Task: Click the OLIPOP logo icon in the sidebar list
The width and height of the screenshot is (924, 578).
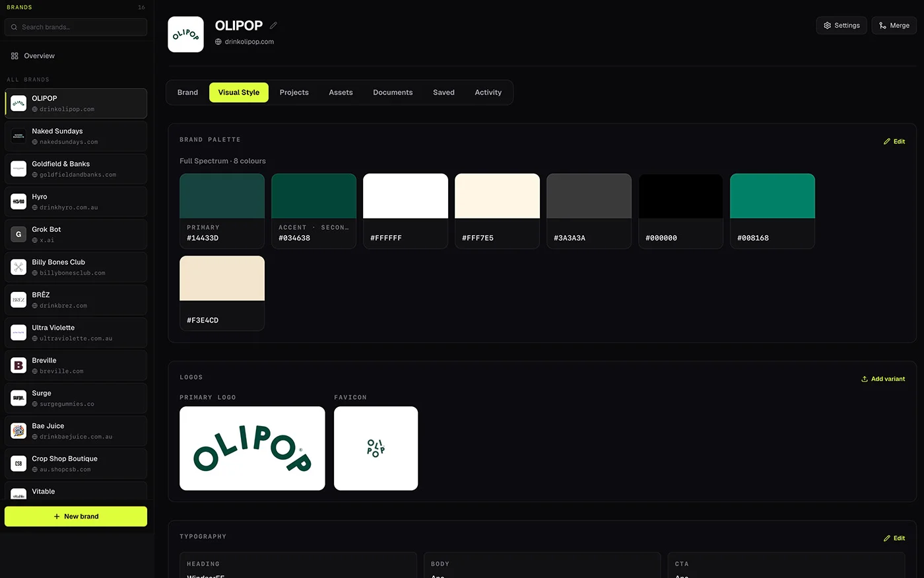Action: 18,104
